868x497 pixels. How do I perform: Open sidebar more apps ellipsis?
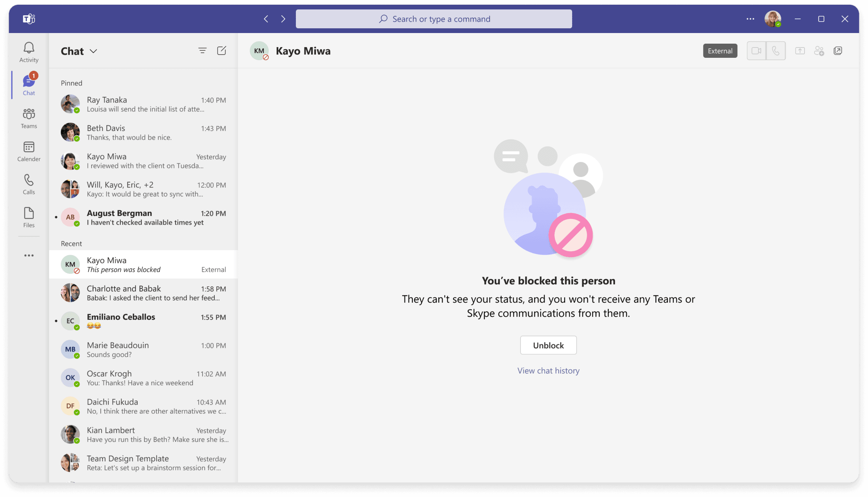click(x=29, y=255)
